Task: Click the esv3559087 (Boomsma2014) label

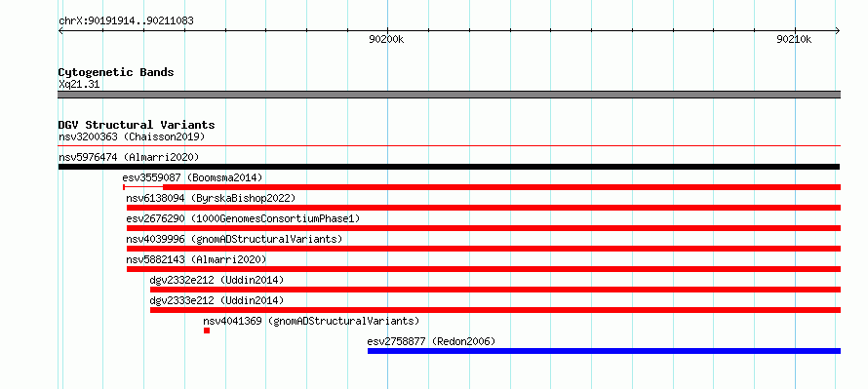Action: 192,177
